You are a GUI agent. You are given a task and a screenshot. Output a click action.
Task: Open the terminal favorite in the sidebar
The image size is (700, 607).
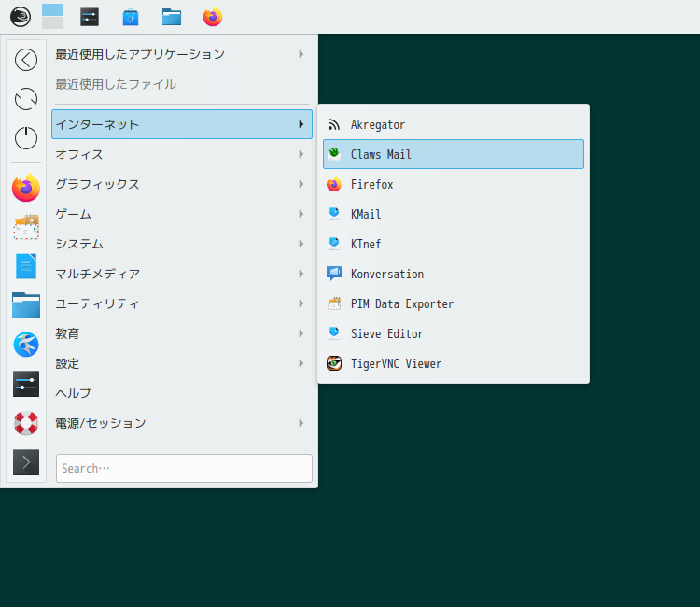26,462
